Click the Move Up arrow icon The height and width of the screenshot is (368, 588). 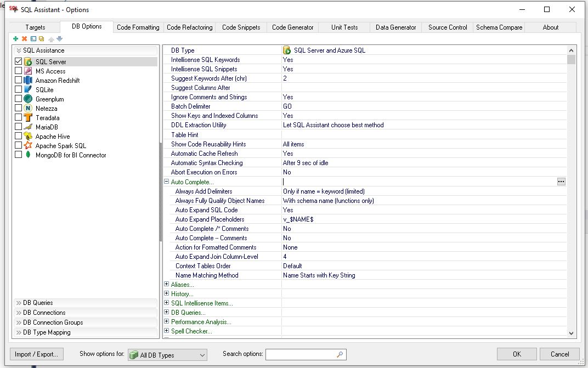point(52,39)
